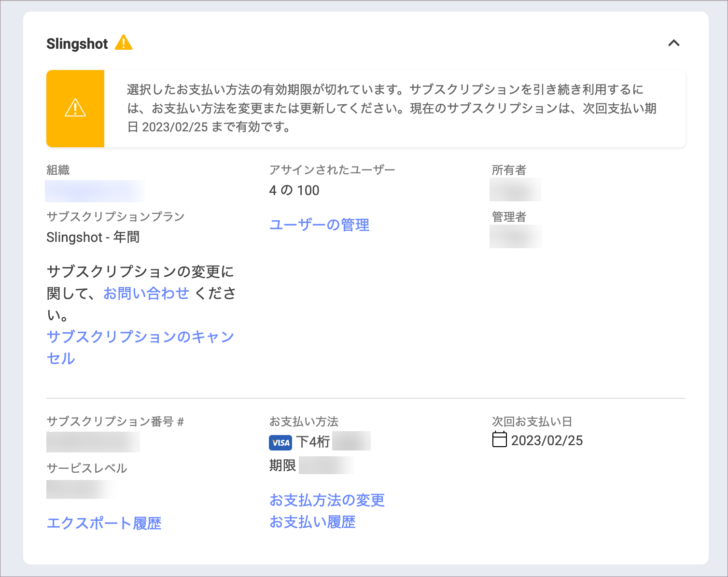The height and width of the screenshot is (577, 728).
Task: Click the white warning triangle in alert banner
Action: point(75,108)
